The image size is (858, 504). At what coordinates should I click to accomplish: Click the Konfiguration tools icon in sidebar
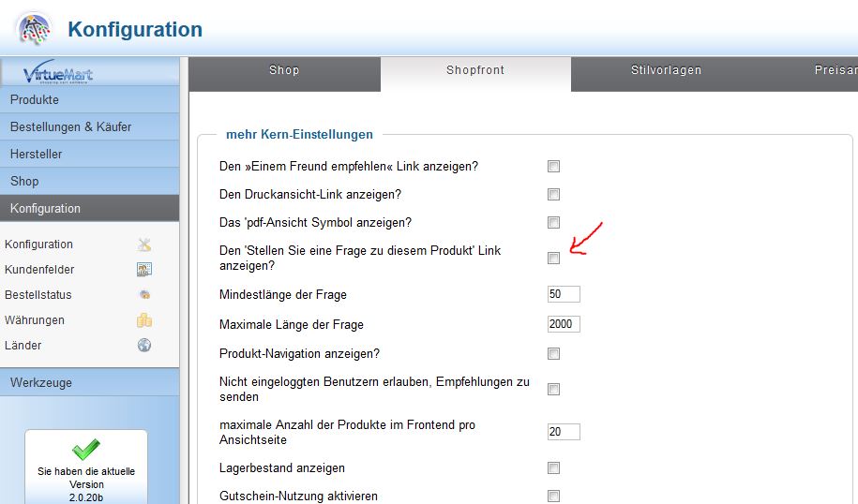pyautogui.click(x=143, y=245)
